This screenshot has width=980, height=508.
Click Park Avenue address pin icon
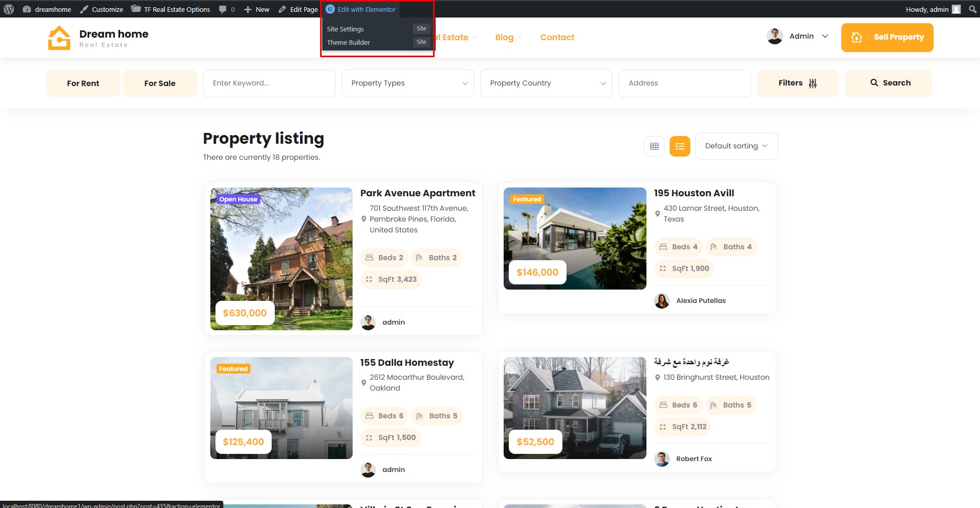(x=363, y=219)
